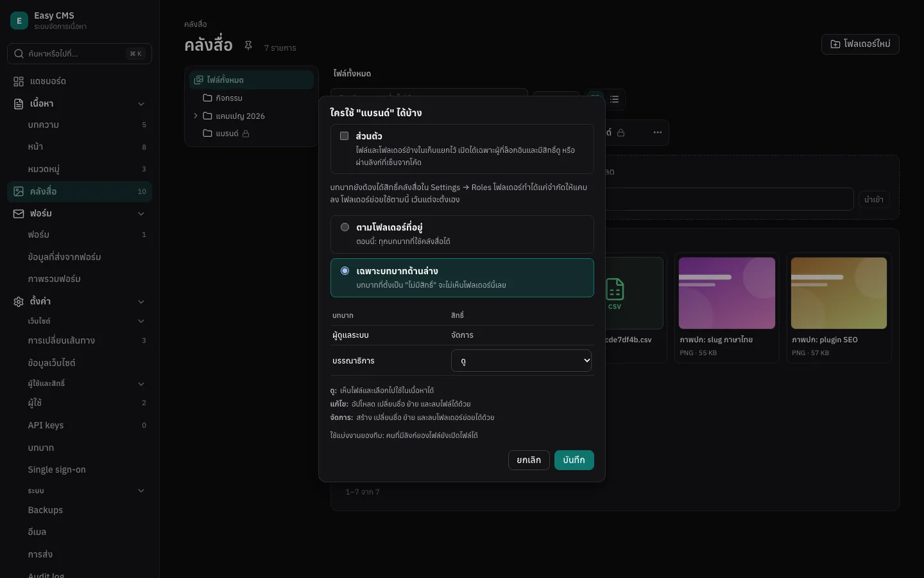The height and width of the screenshot is (578, 924).
Task: Click the pin icon beside the คลังสื่อ title
Action: pos(248,46)
